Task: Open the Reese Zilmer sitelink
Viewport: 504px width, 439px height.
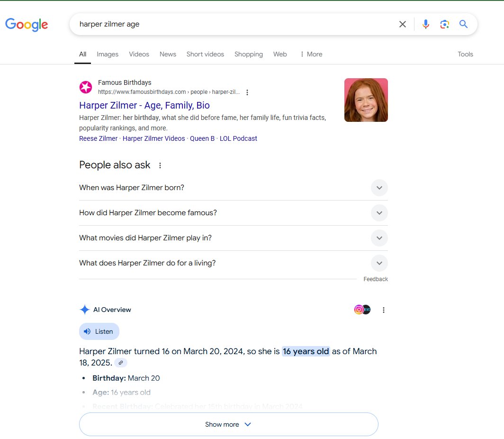Action: tap(98, 138)
